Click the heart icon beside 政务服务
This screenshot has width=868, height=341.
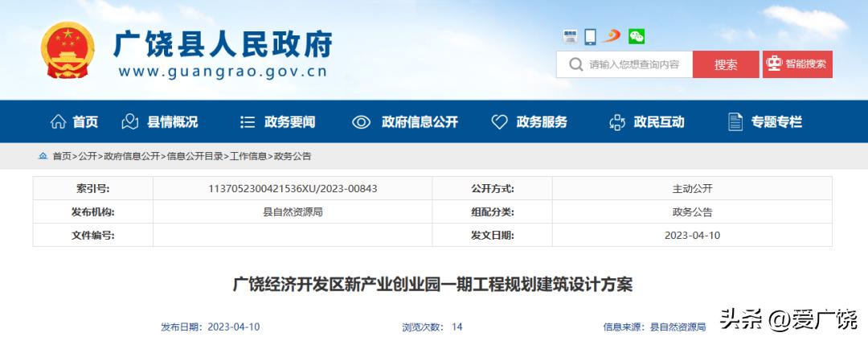tap(499, 121)
